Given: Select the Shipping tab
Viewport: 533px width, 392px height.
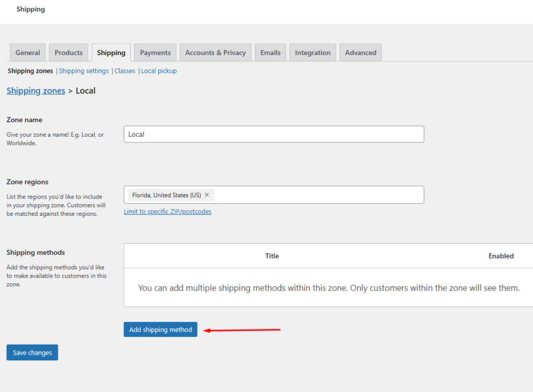Looking at the screenshot, I should [x=111, y=52].
